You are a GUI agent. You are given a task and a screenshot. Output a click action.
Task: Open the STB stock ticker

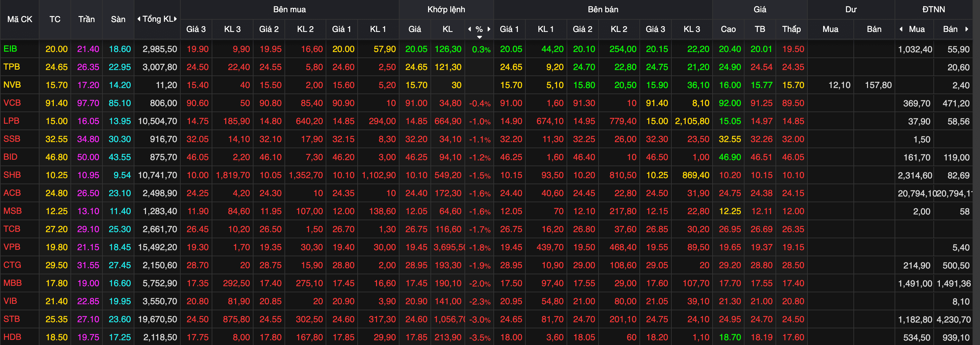coord(12,319)
